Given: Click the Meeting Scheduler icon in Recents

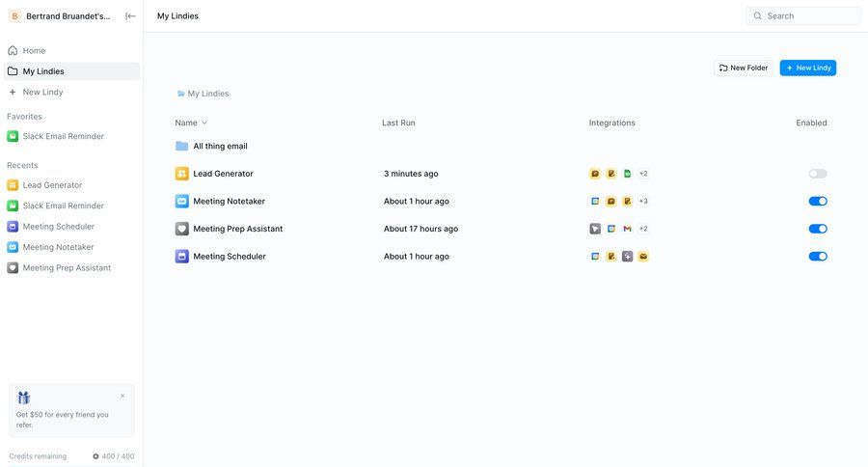Looking at the screenshot, I should pos(13,226).
